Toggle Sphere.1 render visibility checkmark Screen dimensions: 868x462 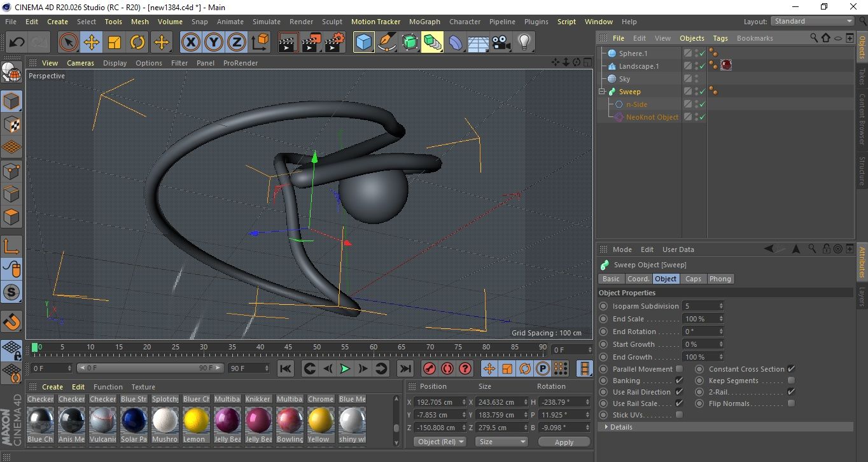702,53
